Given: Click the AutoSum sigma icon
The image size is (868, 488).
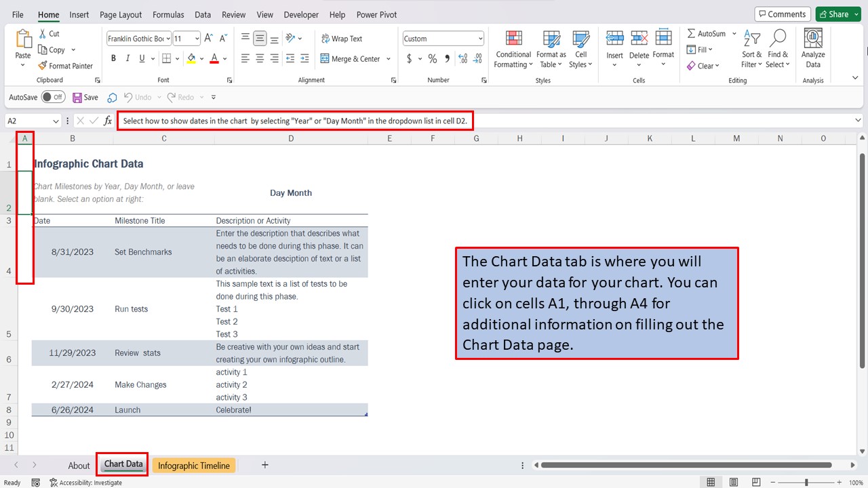Looking at the screenshot, I should pyautogui.click(x=691, y=33).
